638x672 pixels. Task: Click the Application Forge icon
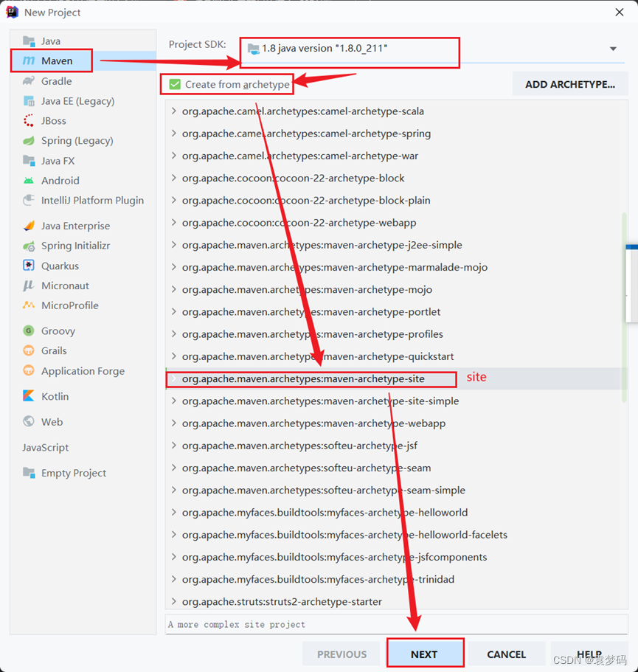coord(29,370)
